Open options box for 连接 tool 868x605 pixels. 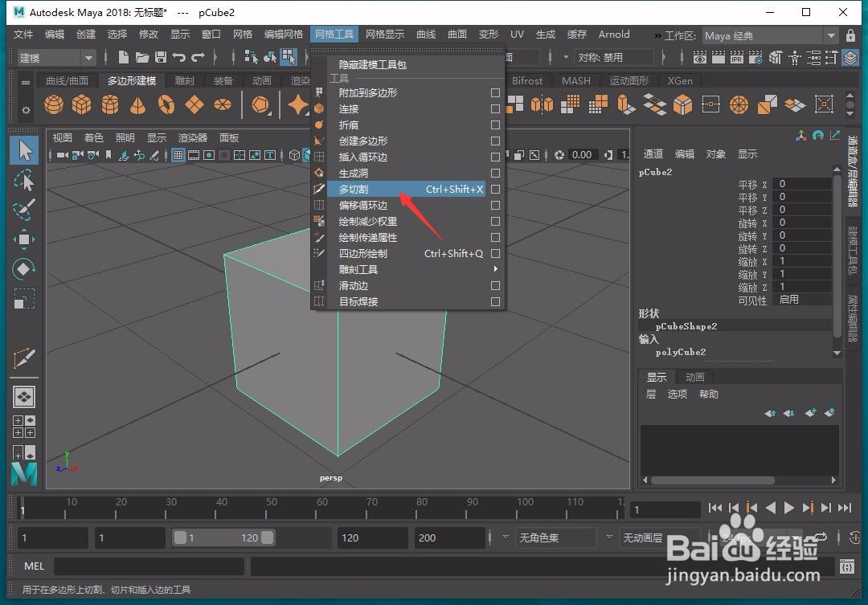(x=496, y=108)
